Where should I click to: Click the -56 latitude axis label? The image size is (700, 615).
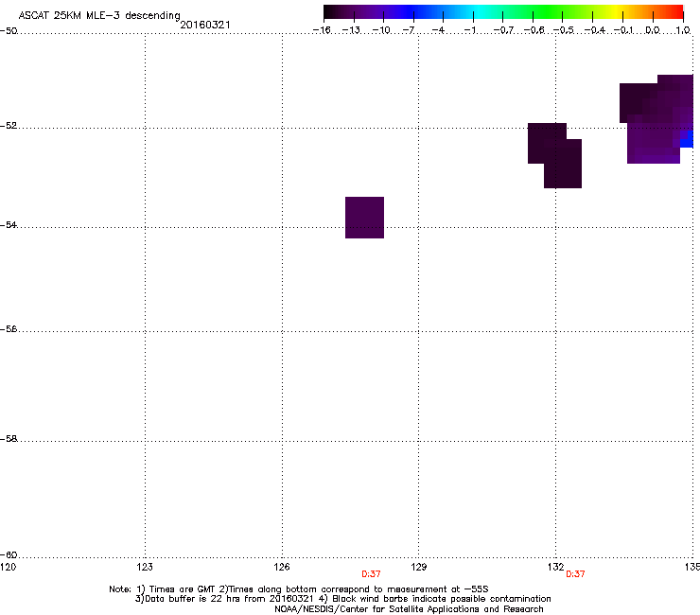(9, 329)
